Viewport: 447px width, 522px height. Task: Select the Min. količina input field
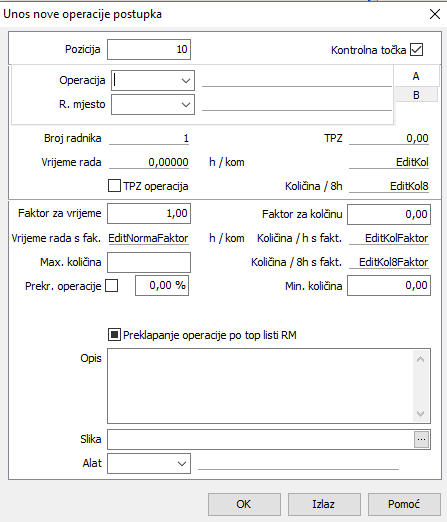(389, 285)
